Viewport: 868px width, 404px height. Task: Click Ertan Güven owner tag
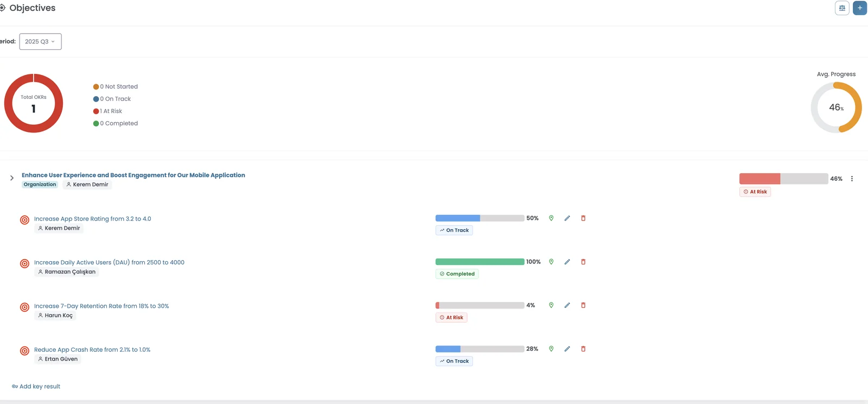(x=58, y=359)
